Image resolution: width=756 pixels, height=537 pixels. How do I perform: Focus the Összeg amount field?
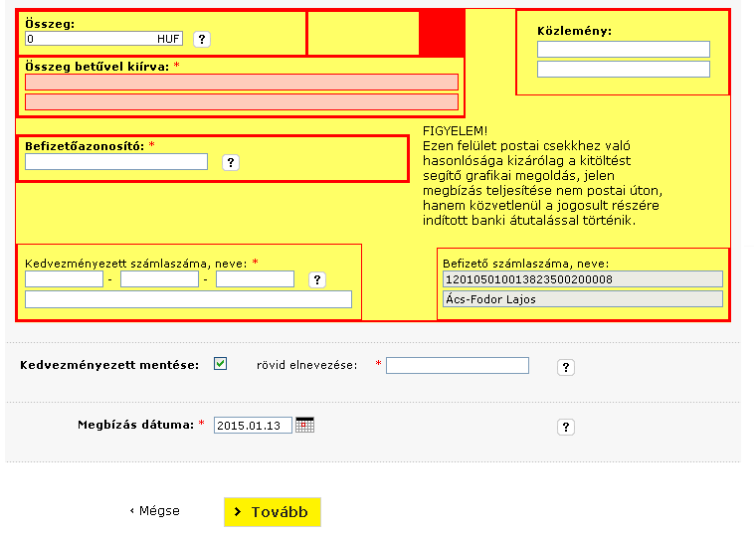[104, 39]
